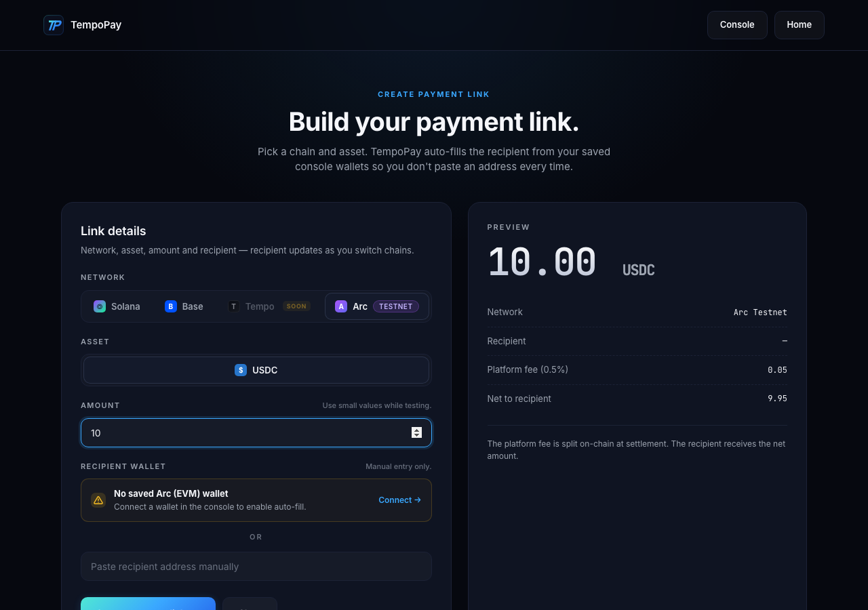
Task: Focus the Amount input field
Action: click(256, 433)
